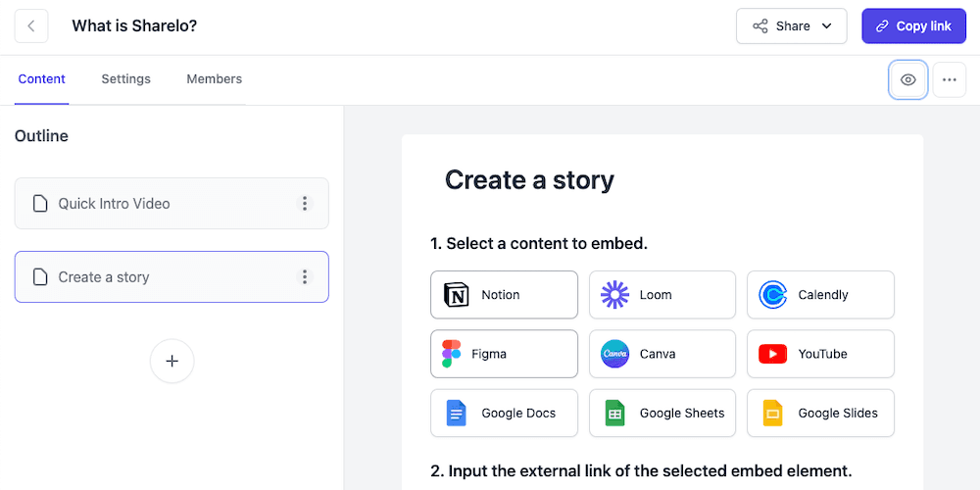The height and width of the screenshot is (490, 980).
Task: Open the Create a story kebab menu
Action: click(x=305, y=277)
